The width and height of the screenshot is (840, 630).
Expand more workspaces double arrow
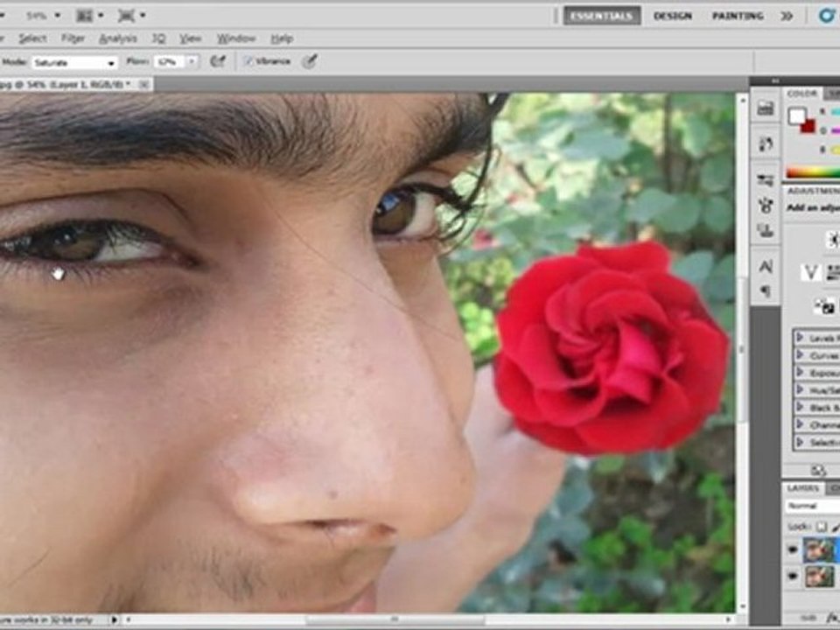click(x=787, y=16)
